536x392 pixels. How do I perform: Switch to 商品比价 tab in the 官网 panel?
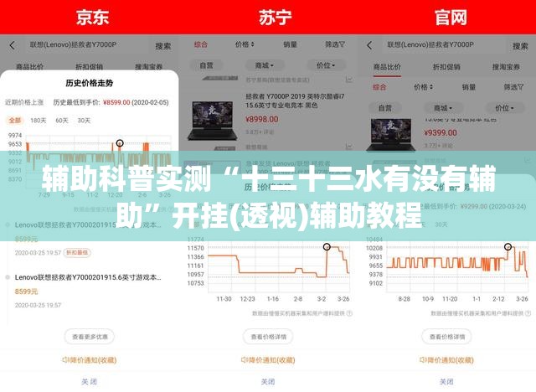[x=387, y=67]
